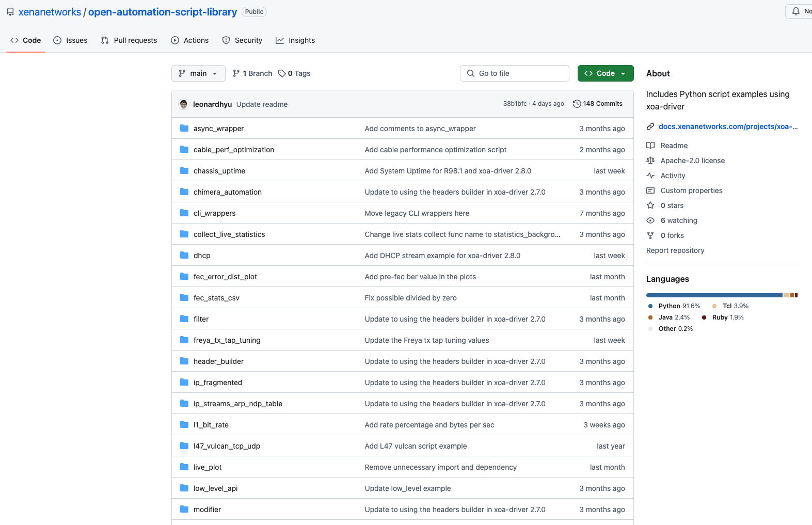
Task: Open commit 'Fix possible divided by zero'
Action: [410, 298]
